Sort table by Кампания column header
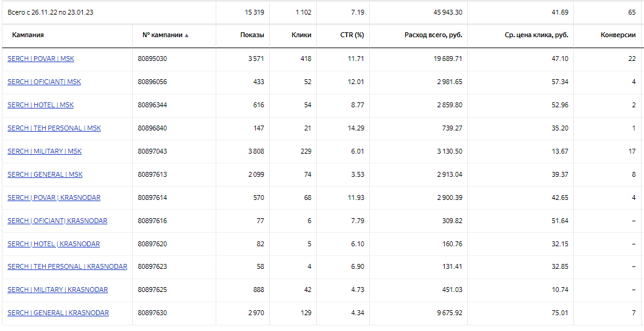 coord(28,35)
